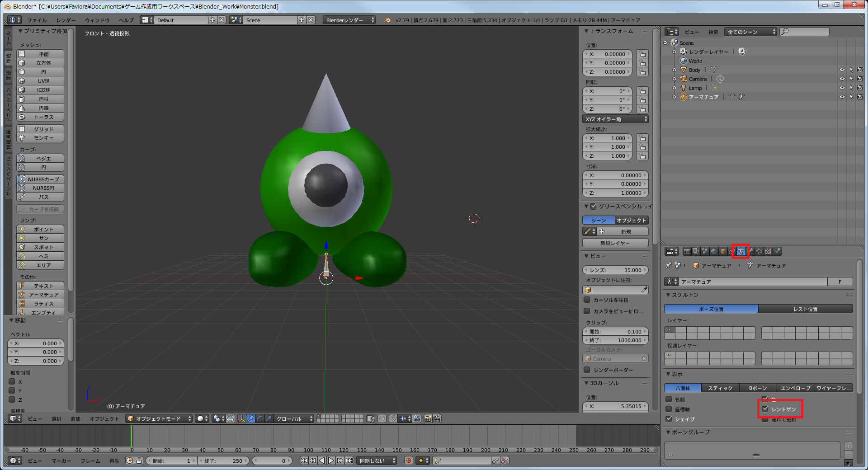Click the current frame field showing 0
The height and width of the screenshot is (470, 868).
point(273,461)
